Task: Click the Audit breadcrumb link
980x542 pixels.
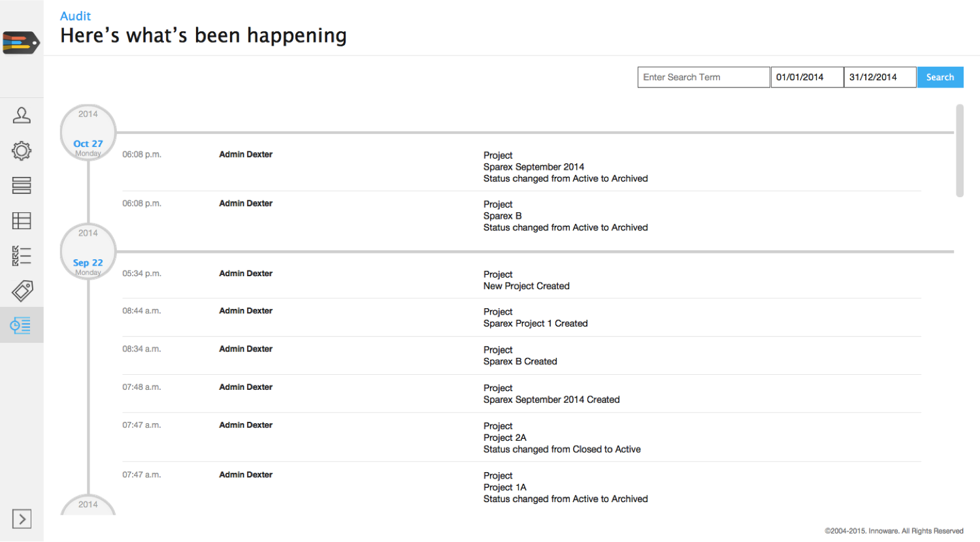Action: (x=75, y=16)
